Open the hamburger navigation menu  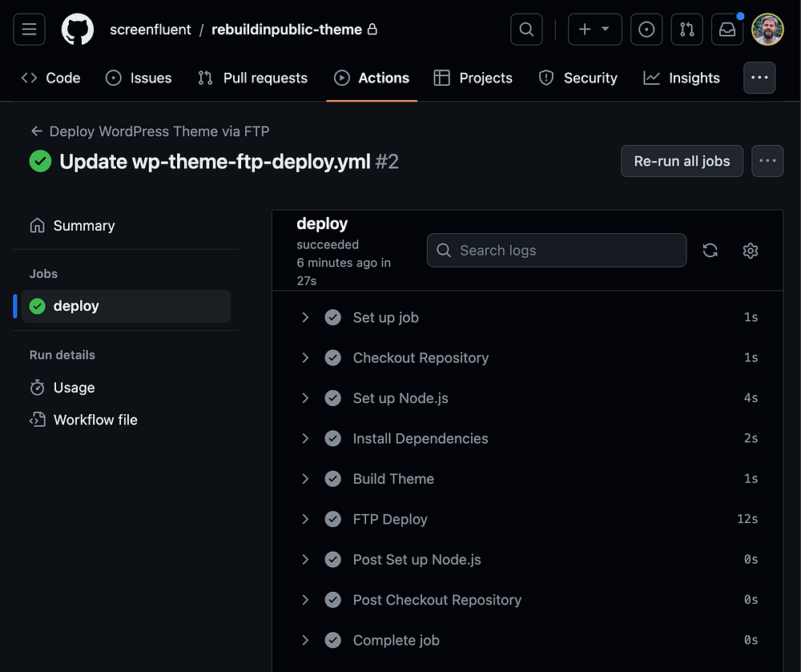[x=29, y=30]
